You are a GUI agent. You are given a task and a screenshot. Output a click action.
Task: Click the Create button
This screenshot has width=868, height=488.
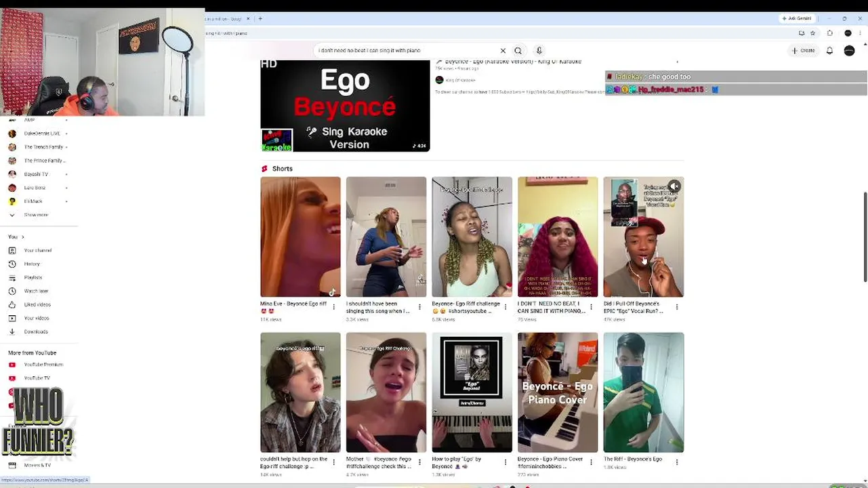point(803,50)
